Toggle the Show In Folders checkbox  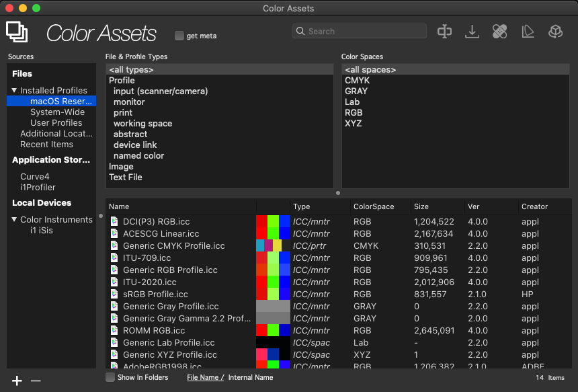(110, 377)
